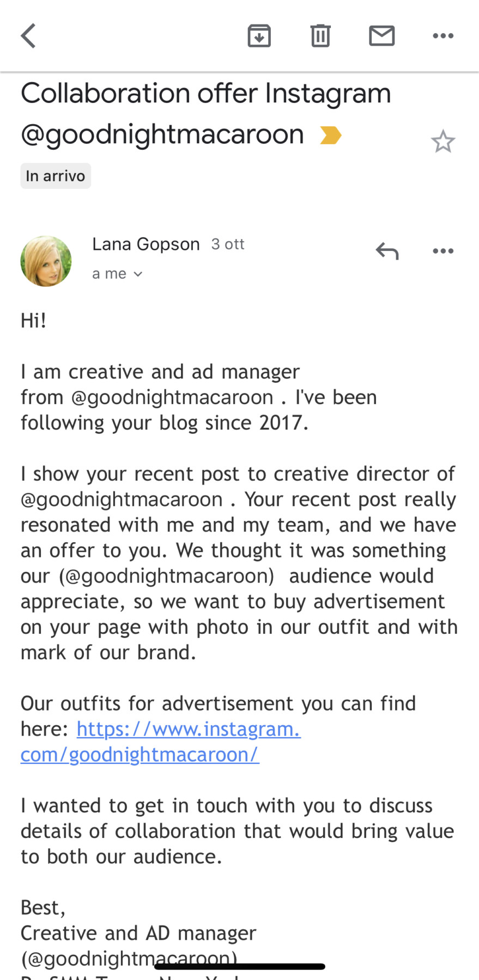The image size is (479, 980).
Task: Delete email using the trash icon
Action: click(320, 36)
